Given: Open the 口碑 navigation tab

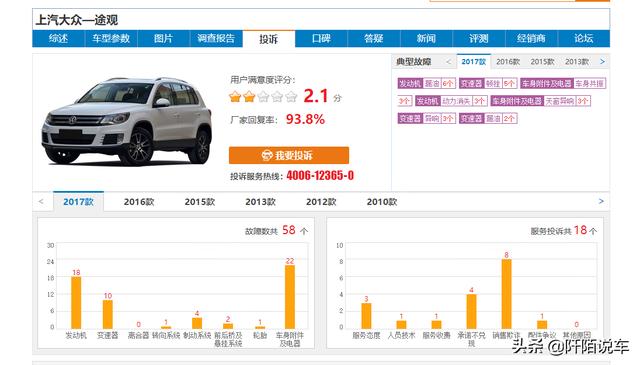Looking at the screenshot, I should (x=321, y=39).
